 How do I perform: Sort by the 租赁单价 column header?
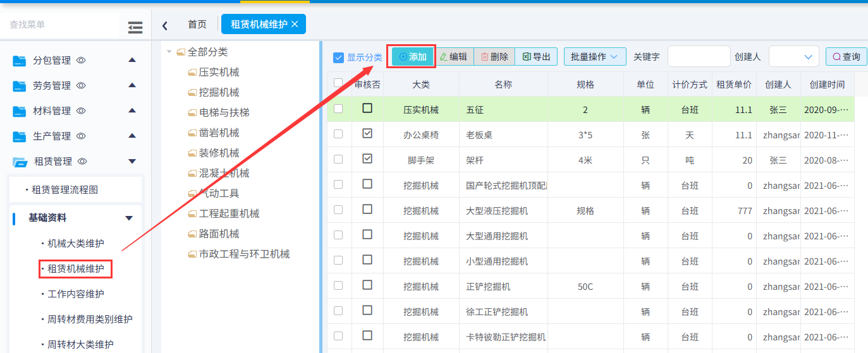pos(734,84)
